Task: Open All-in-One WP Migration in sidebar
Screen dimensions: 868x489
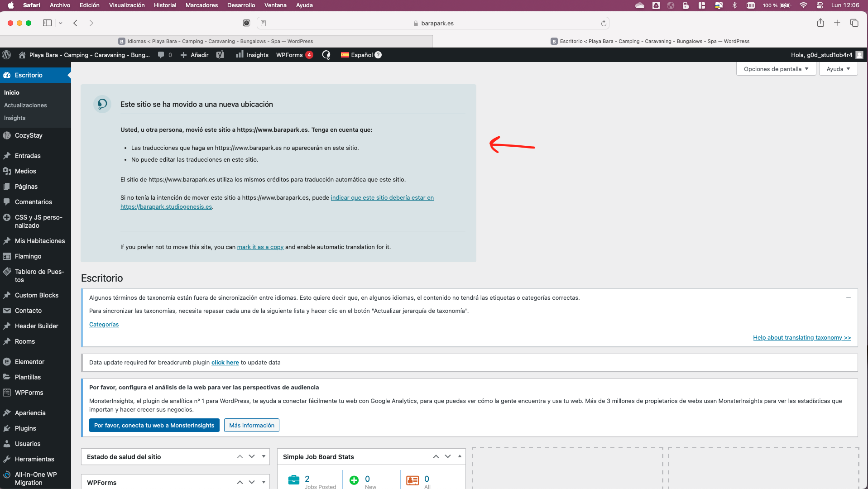Action: (35, 478)
